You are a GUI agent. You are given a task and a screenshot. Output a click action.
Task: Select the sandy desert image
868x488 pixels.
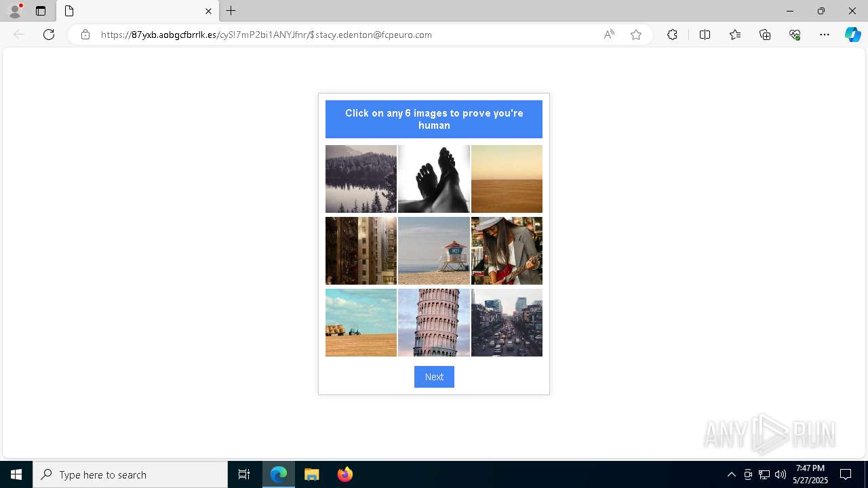(507, 179)
